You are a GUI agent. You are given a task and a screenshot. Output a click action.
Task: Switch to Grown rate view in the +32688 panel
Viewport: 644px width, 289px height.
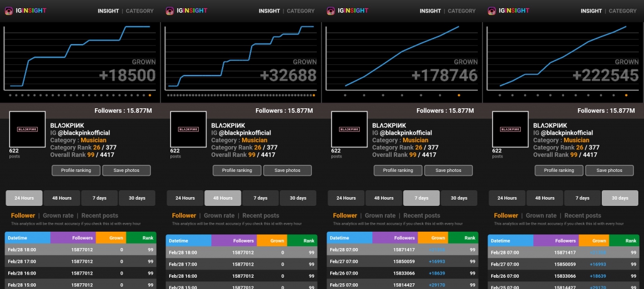219,215
